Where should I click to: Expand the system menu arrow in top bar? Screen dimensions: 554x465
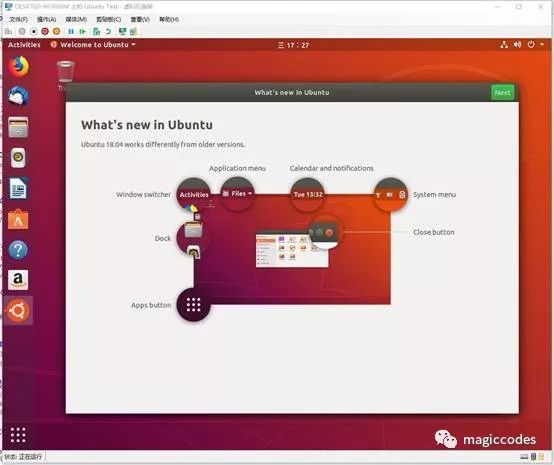[x=542, y=45]
